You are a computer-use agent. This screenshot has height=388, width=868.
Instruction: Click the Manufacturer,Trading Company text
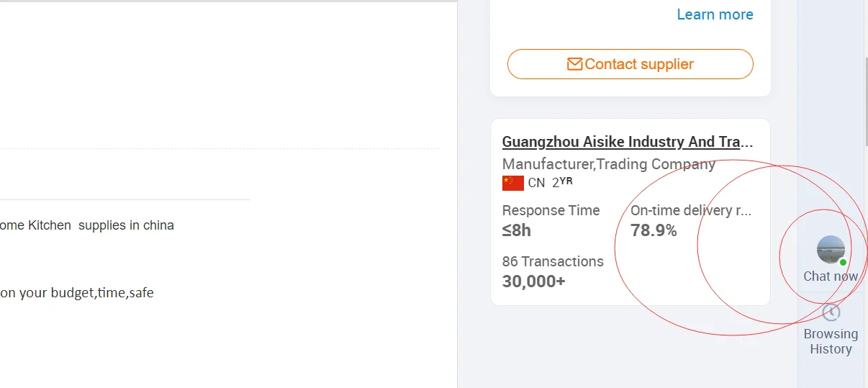tap(608, 164)
